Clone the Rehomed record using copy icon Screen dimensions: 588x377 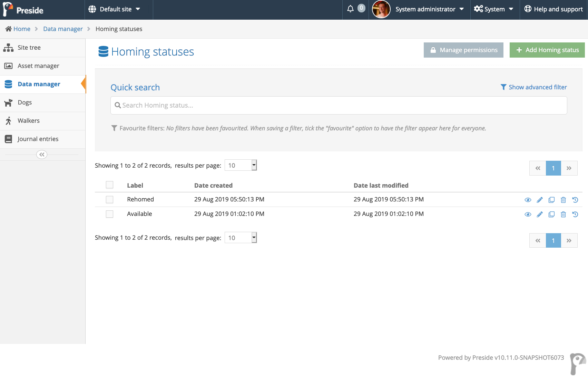point(551,200)
